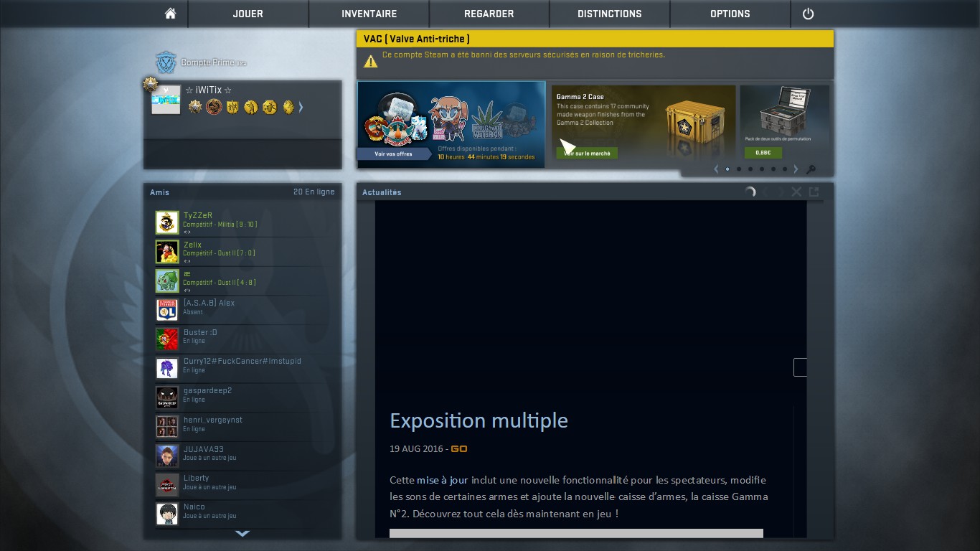Viewport: 980px width, 551px height.
Task: Click the iWiTix profile name
Action: pyautogui.click(x=209, y=90)
